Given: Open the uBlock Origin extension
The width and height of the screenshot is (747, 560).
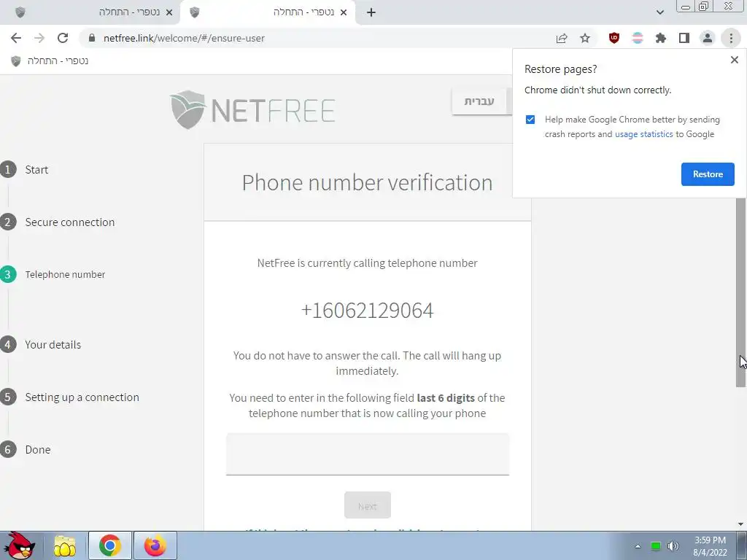Looking at the screenshot, I should tap(614, 38).
